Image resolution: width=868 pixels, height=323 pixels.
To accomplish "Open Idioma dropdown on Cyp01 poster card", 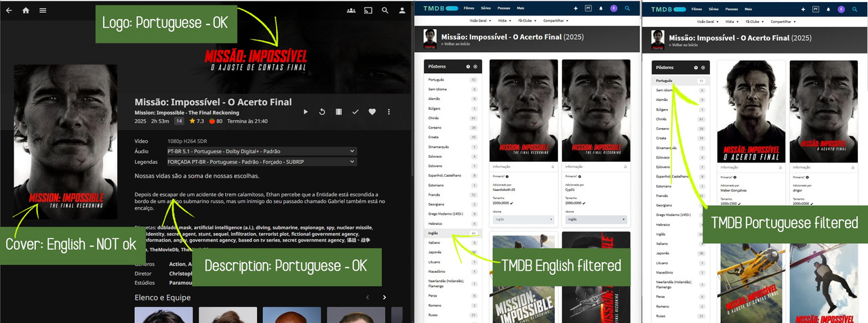I will pyautogui.click(x=597, y=219).
